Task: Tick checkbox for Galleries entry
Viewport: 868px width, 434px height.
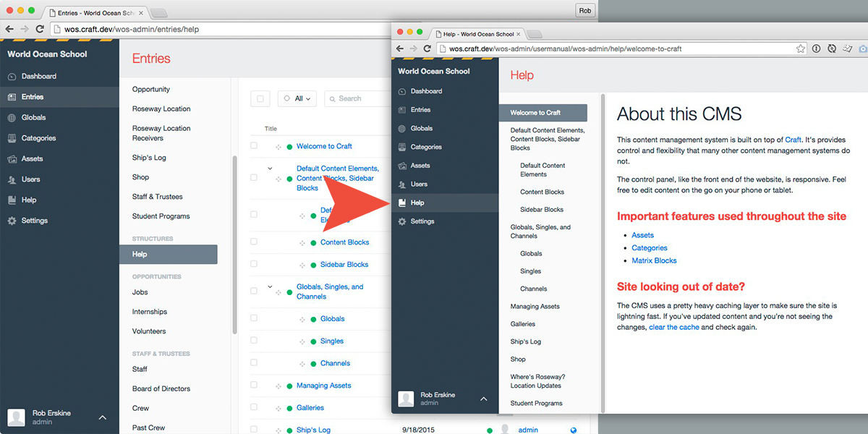Action: tap(254, 407)
